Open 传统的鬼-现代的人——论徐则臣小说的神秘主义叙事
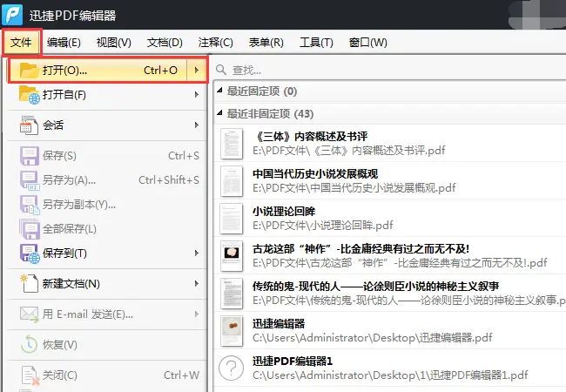This screenshot has width=566, height=392. point(390,294)
